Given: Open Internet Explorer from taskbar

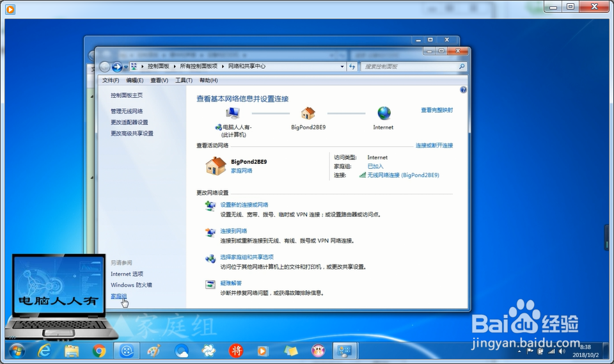Looking at the screenshot, I should click(44, 351).
